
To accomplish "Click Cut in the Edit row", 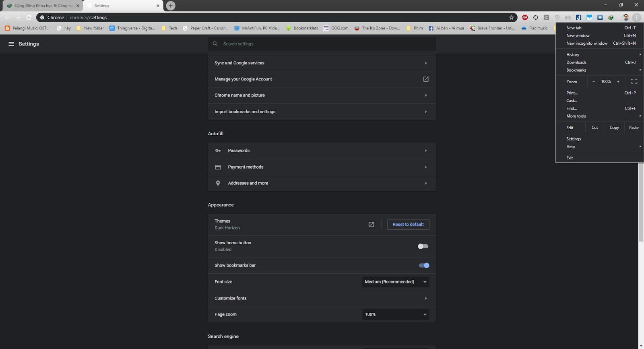I will pyautogui.click(x=594, y=127).
